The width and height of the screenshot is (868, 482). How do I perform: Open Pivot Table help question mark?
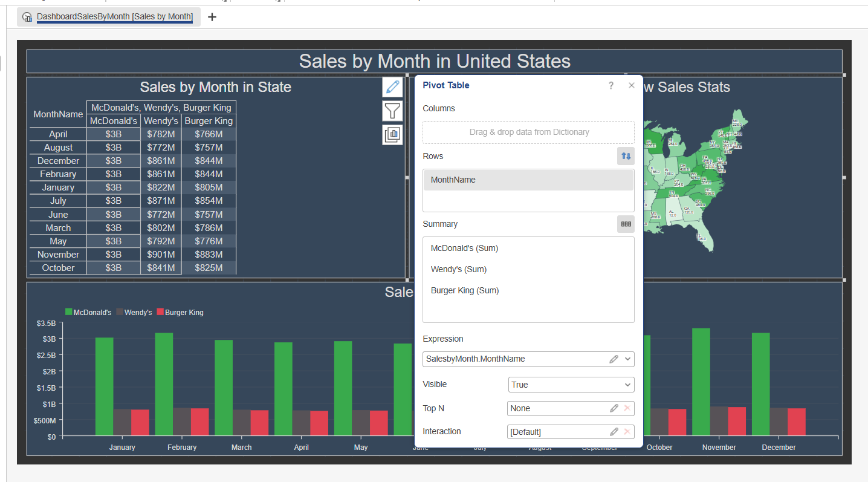point(611,85)
